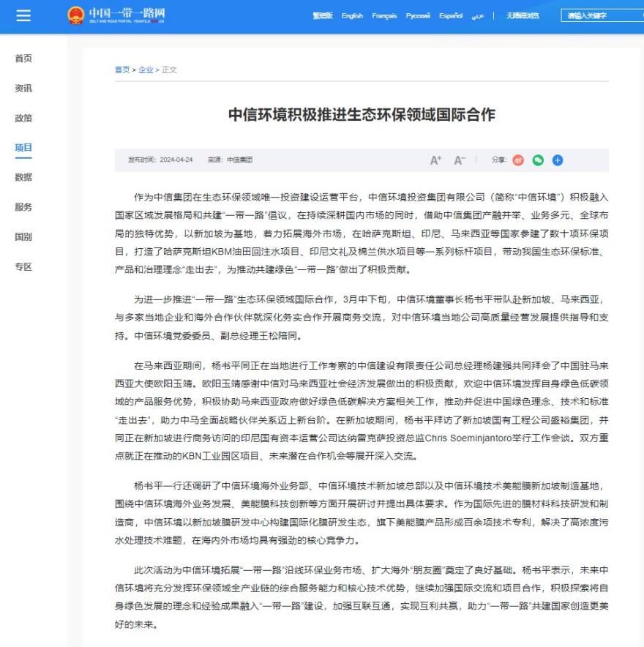Switch the site language to English
Image resolution: width=644 pixels, height=647 pixels.
pos(352,15)
